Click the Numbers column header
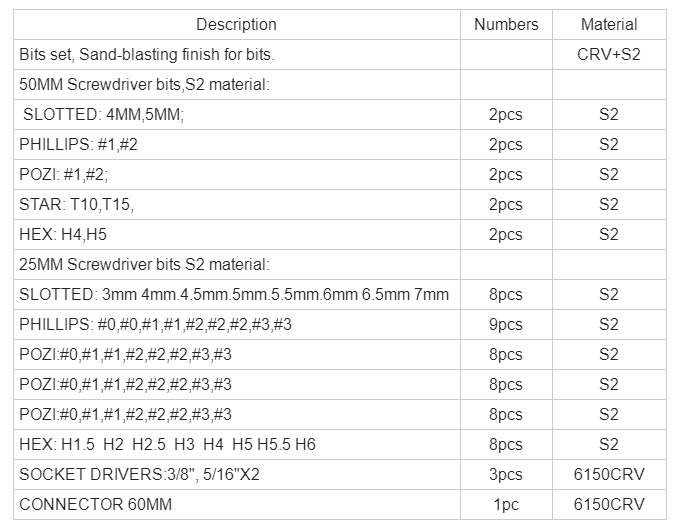The image size is (674, 529). pos(506,24)
